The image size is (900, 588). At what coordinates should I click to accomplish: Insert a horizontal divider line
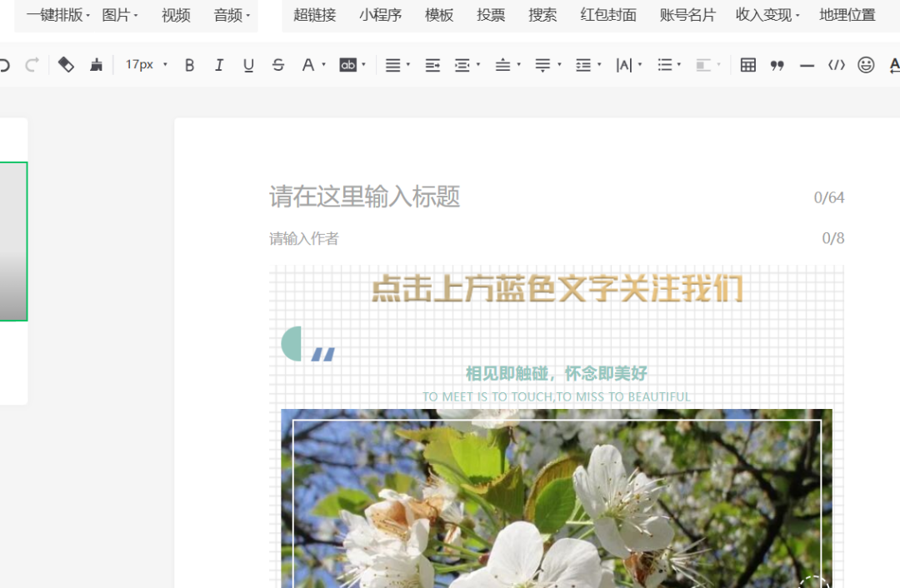point(806,65)
